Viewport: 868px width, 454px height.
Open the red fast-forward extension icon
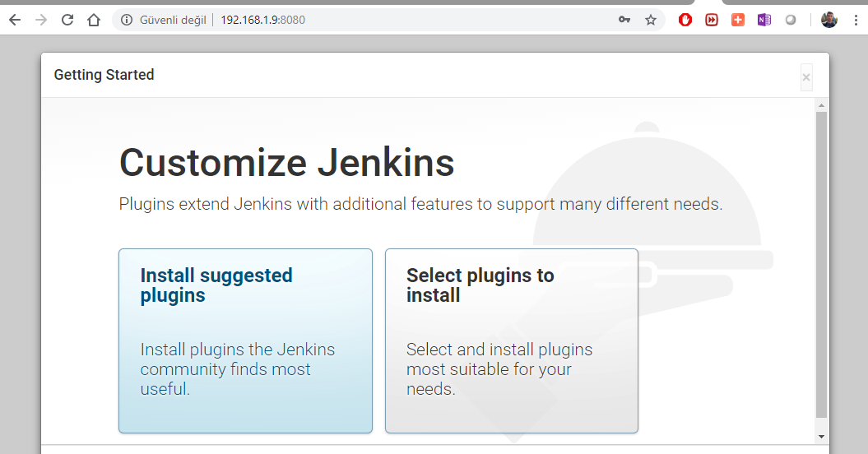point(712,20)
